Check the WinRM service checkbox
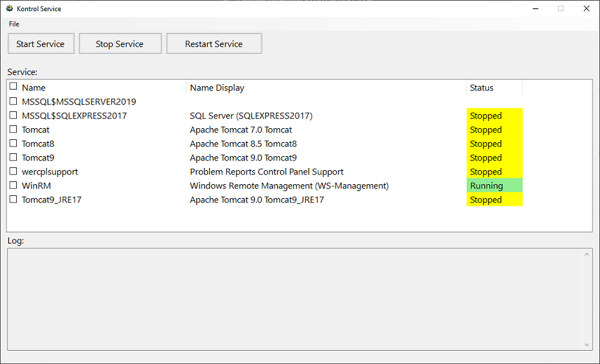The height and width of the screenshot is (364, 600). (x=13, y=185)
